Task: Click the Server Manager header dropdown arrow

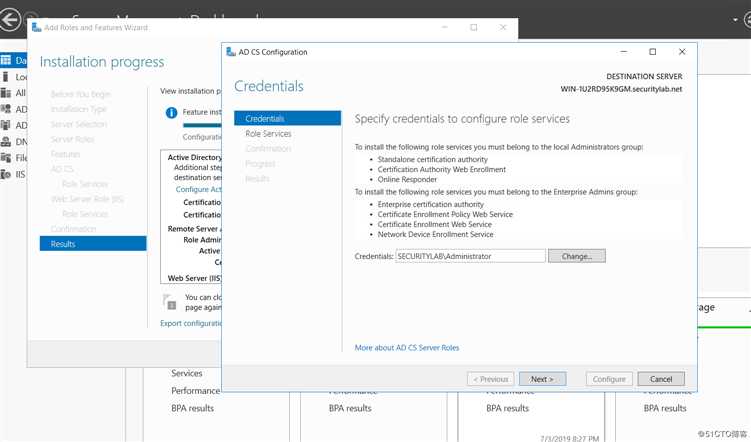Action: click(735, 20)
